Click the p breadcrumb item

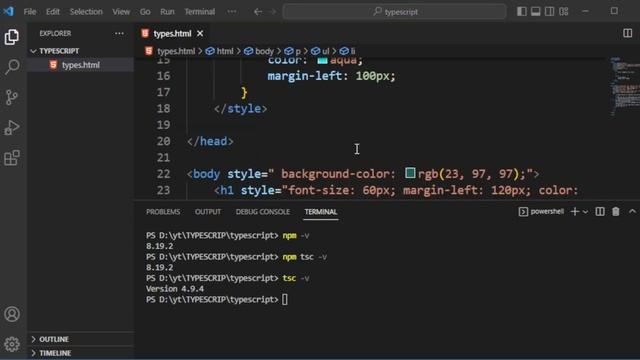pyautogui.click(x=298, y=51)
